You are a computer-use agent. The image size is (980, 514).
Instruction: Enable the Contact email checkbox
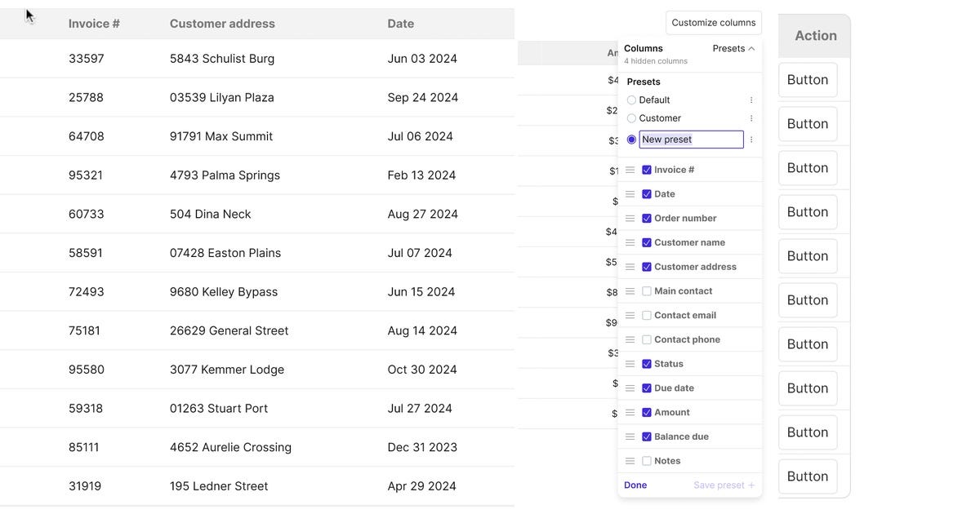coord(646,315)
